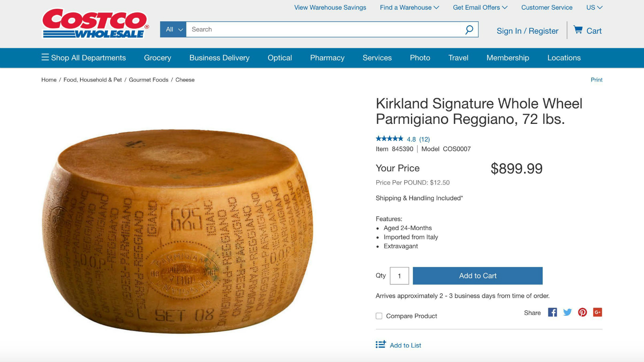Share product on Twitter

pos(568,312)
